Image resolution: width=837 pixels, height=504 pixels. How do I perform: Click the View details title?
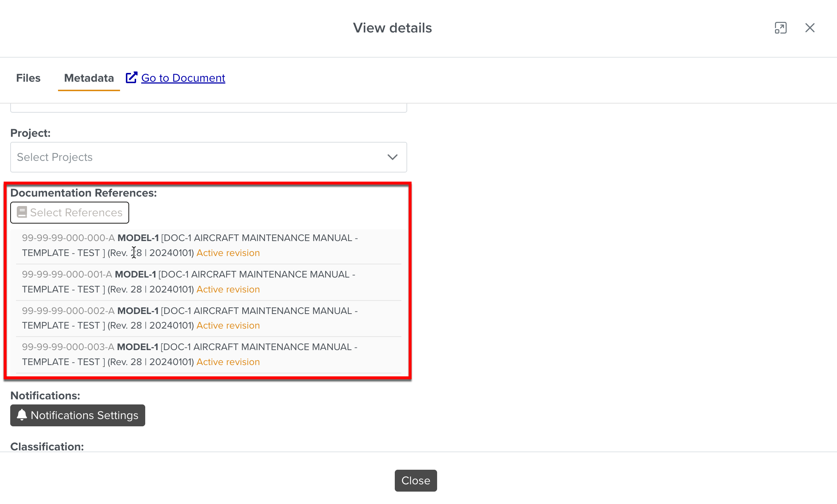point(392,28)
